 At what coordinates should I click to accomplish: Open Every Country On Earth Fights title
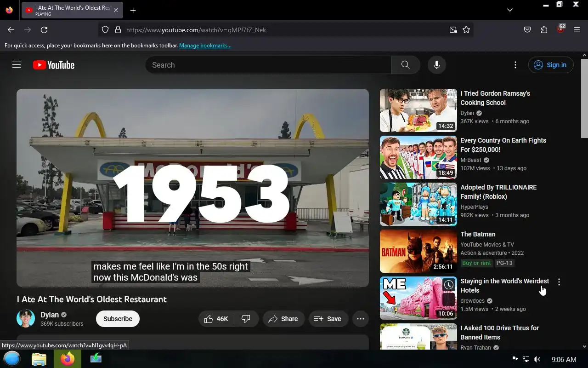click(x=503, y=145)
